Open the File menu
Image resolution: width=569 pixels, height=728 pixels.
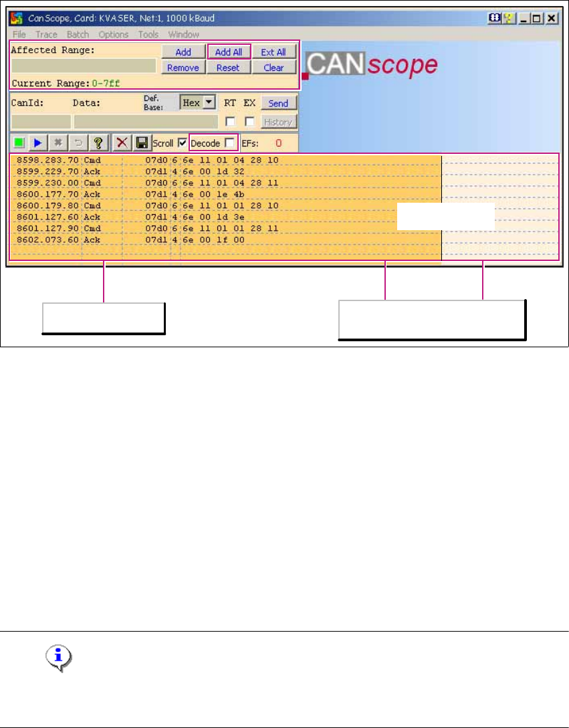pyautogui.click(x=19, y=34)
